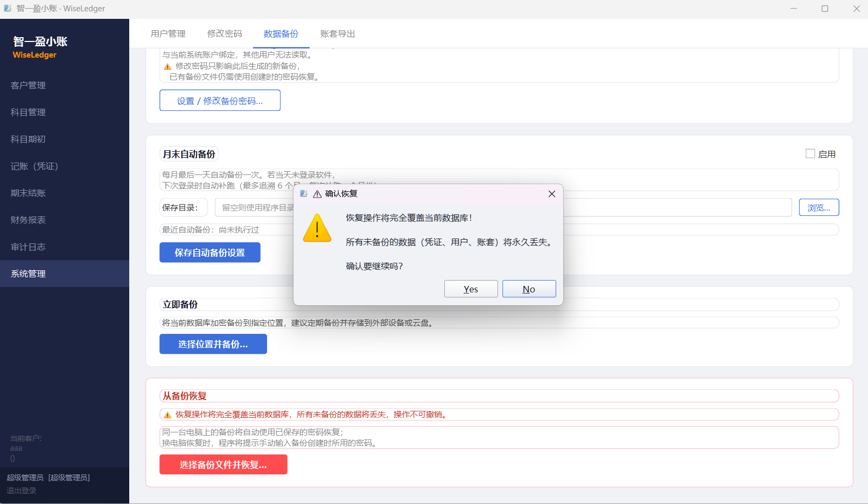Select the 数据备份 tab

pyautogui.click(x=281, y=34)
